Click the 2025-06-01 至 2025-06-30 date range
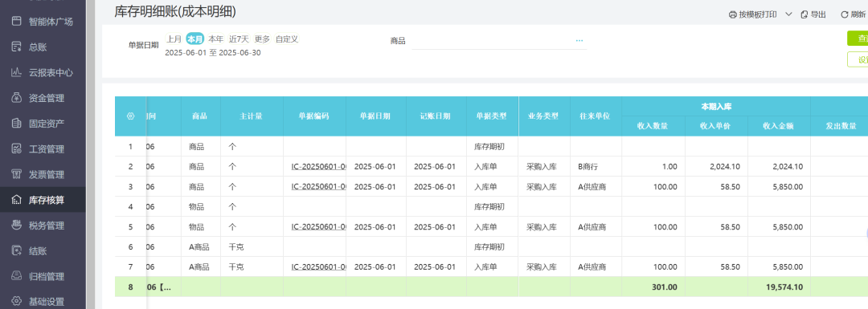The height and width of the screenshot is (309, 868). point(213,53)
